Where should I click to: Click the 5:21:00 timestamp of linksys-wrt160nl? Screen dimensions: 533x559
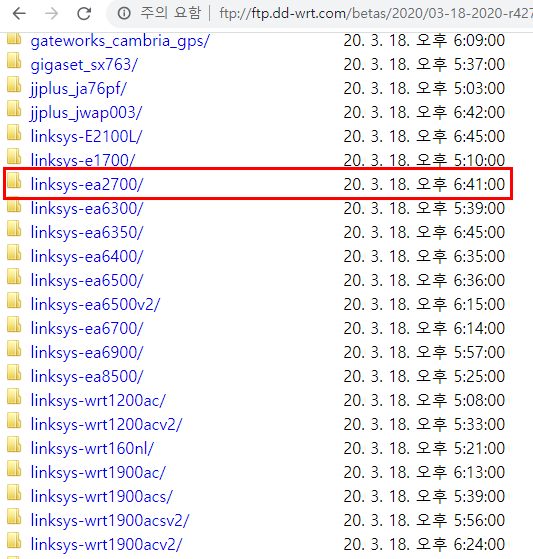[479, 448]
